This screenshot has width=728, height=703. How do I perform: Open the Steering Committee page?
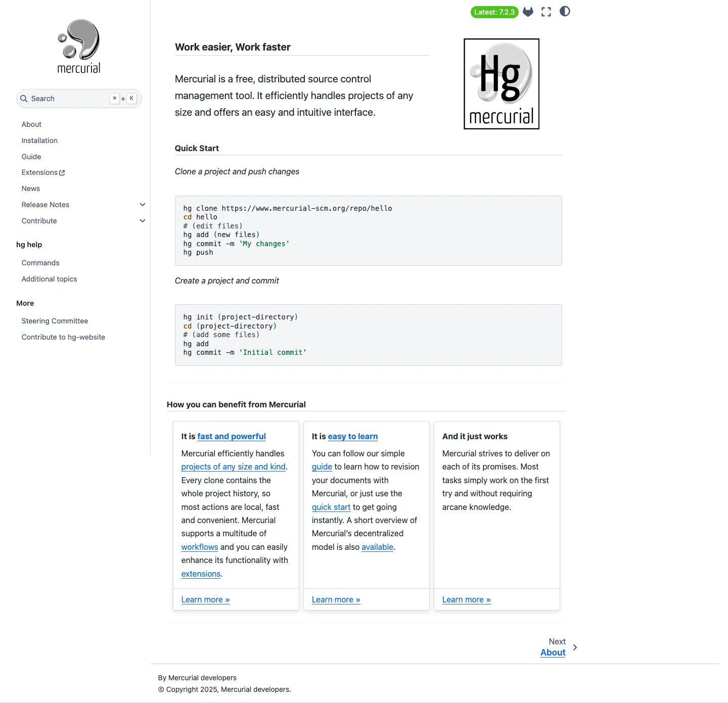click(x=55, y=321)
